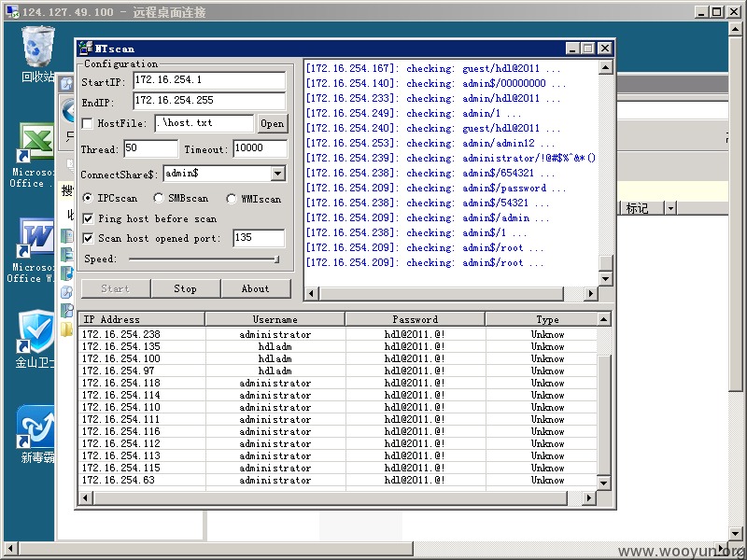Open the Kingsoft Antivirus (新毒霸) desktop shortcut
The image size is (747, 560).
[36, 434]
